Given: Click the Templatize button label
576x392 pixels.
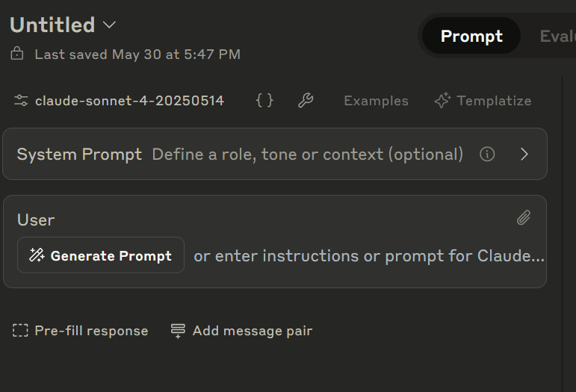Looking at the screenshot, I should click(494, 101).
